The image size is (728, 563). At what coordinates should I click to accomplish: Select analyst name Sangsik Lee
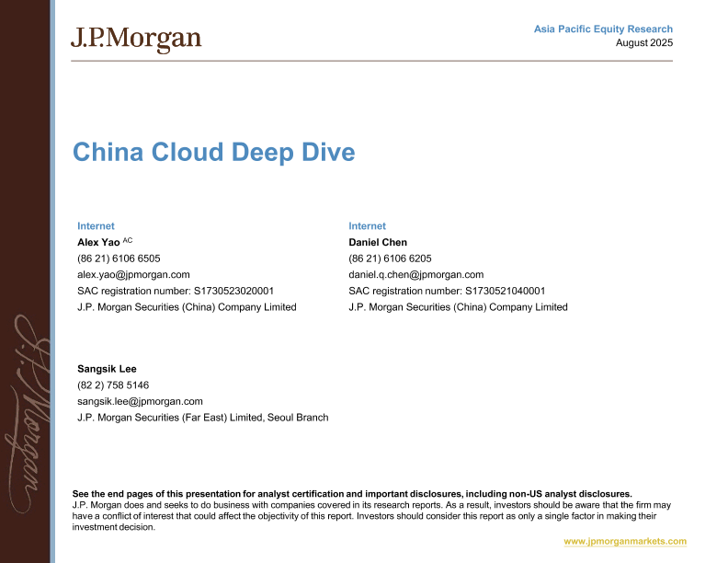pos(107,369)
